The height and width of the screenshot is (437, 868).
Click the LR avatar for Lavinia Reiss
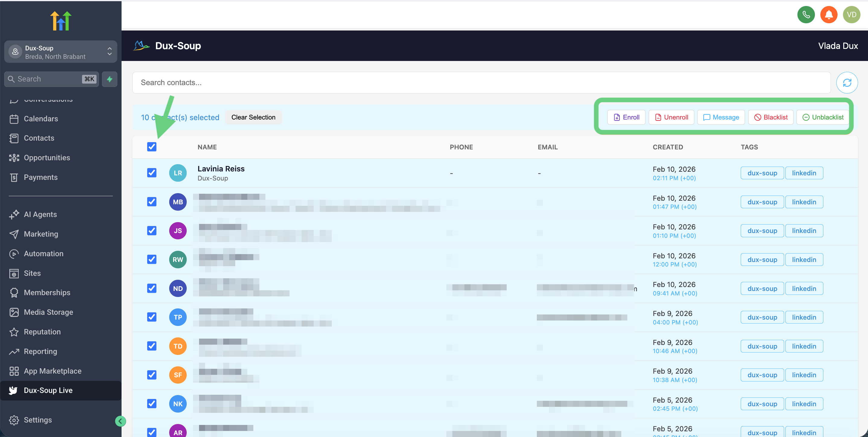click(178, 173)
